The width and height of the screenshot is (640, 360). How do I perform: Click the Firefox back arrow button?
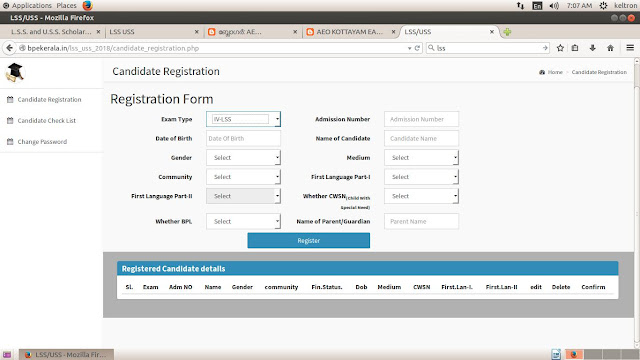point(9,48)
